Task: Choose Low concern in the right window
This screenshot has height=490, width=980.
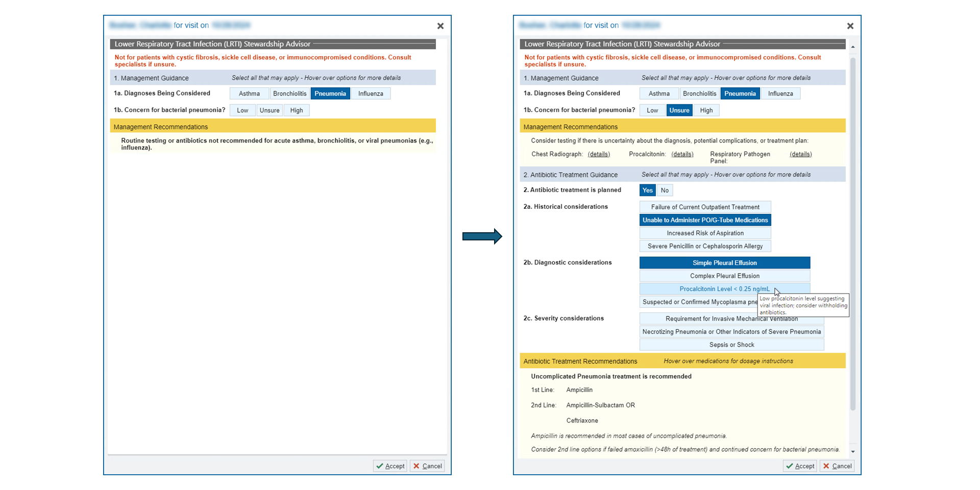Action: 652,110
